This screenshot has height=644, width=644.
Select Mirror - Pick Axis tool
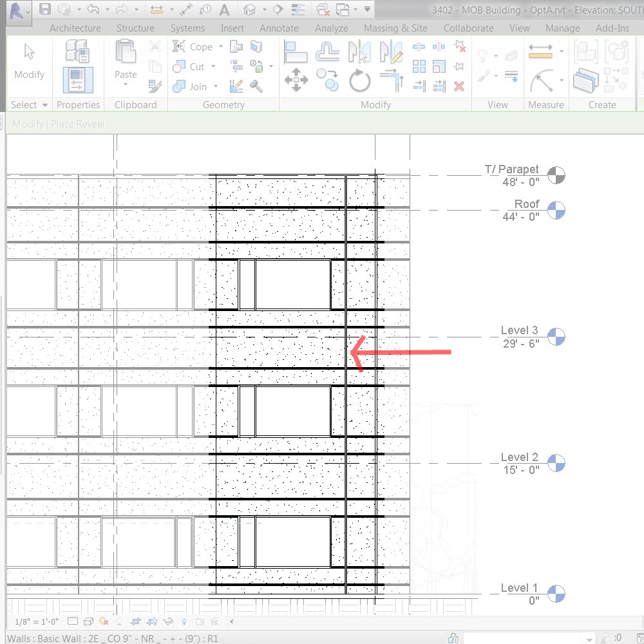pyautogui.click(x=359, y=52)
